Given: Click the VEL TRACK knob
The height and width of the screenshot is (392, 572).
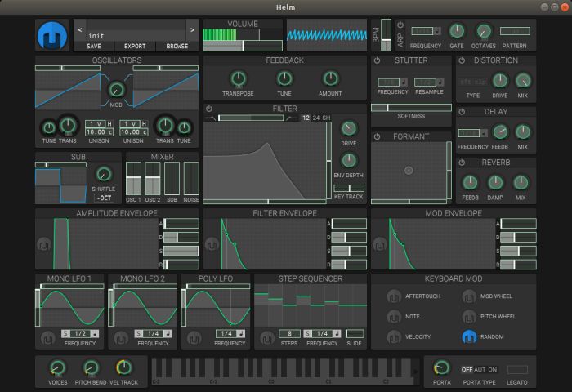Looking at the screenshot, I should pos(123,367).
